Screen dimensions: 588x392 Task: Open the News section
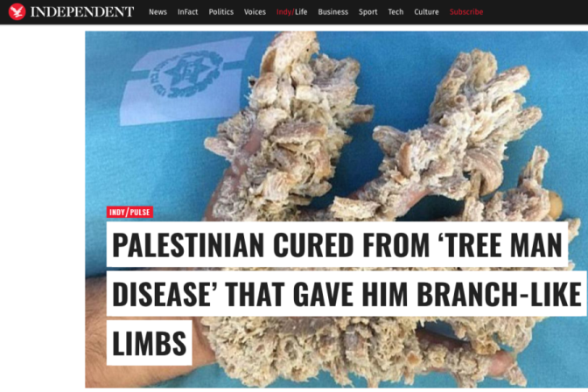pyautogui.click(x=157, y=12)
